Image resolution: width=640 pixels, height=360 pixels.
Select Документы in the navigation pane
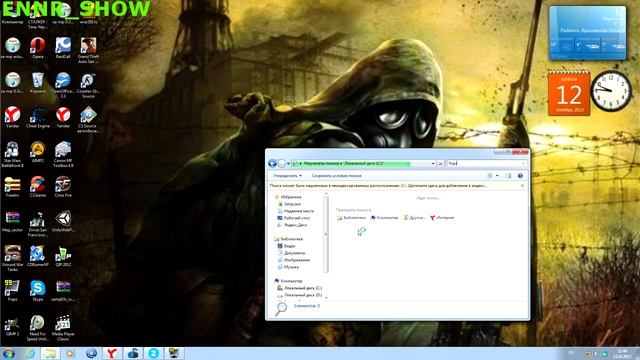click(295, 253)
